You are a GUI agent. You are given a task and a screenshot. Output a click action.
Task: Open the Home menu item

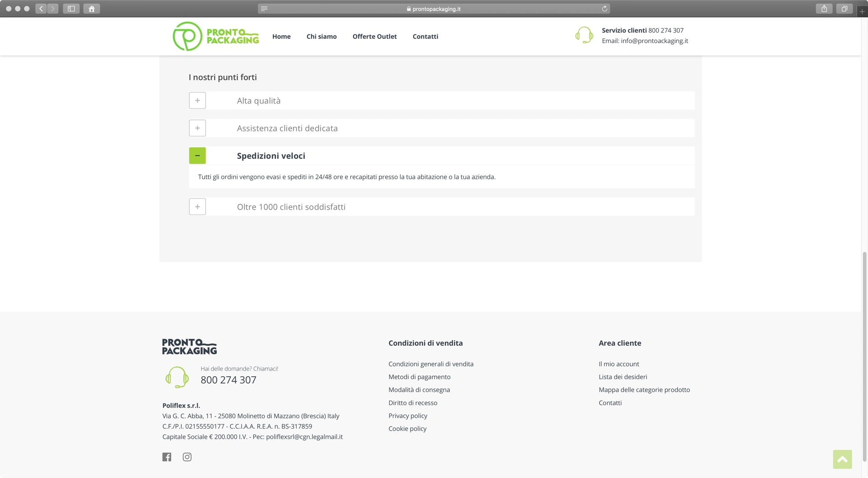pos(281,37)
